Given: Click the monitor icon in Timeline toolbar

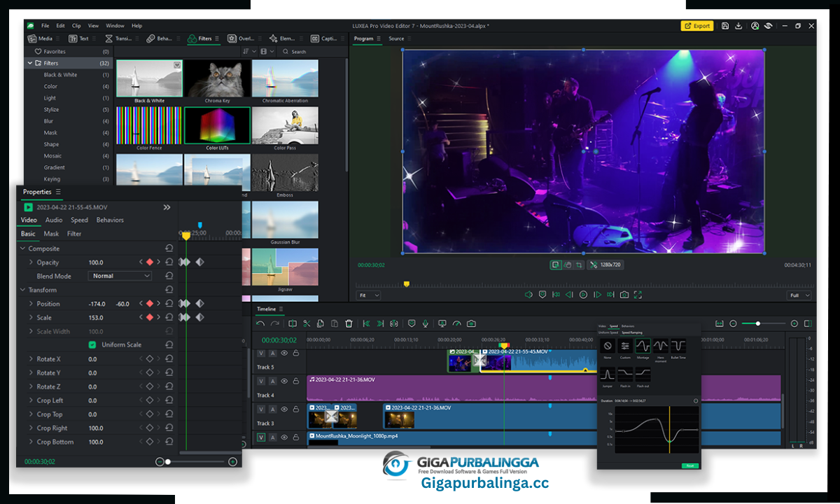Looking at the screenshot, I should 442,323.
